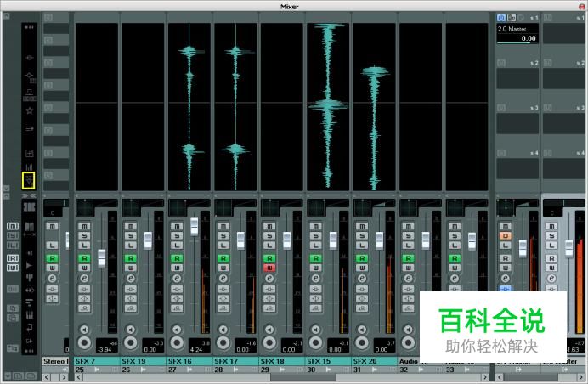Open the edit 'e' button on SFX 7

(84, 279)
